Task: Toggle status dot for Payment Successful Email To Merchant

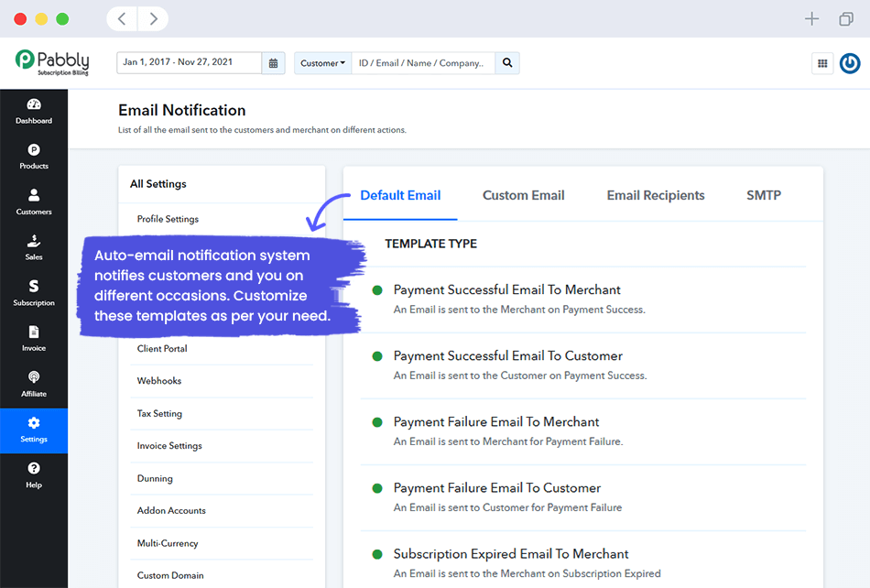Action: 376,289
